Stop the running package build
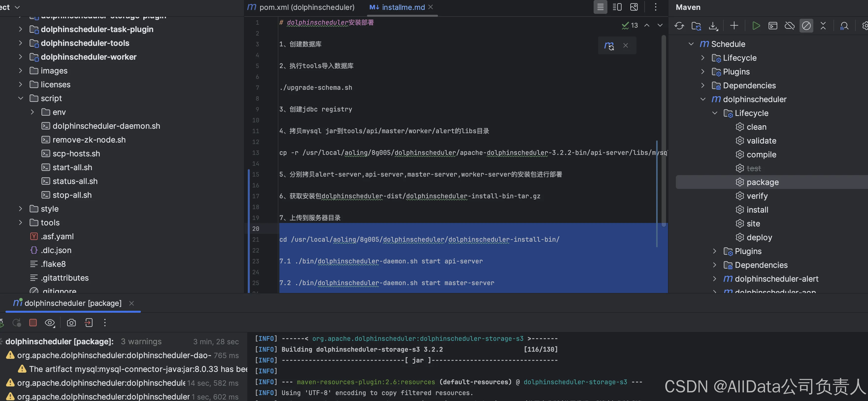Screen dimensions: 868x401 33,323
